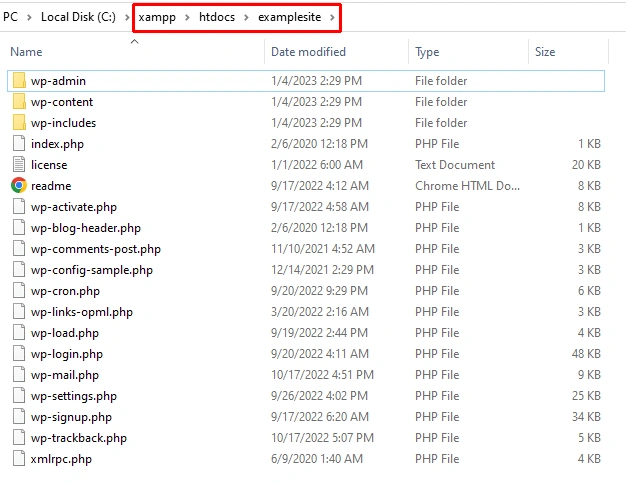Click the Text Document type of license
The image size is (626, 483).
point(455,164)
